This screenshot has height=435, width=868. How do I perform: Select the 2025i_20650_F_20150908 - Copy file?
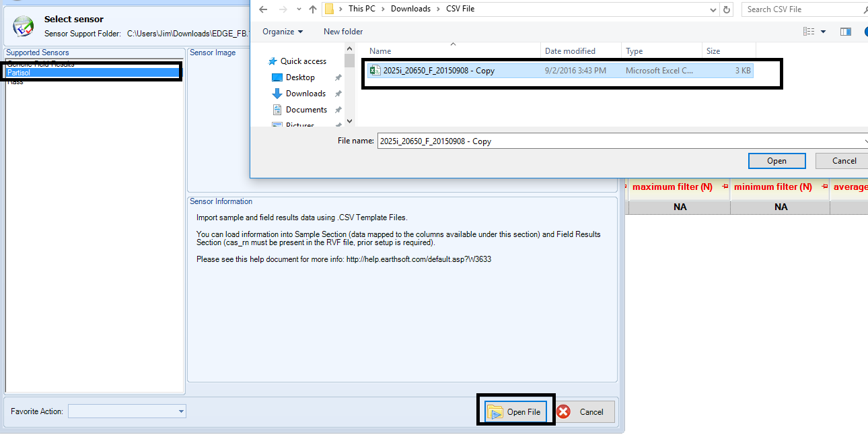(439, 71)
